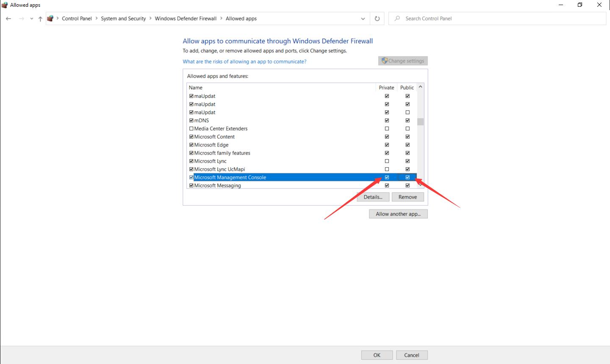Toggle Private checkbox for mDNS
The width and height of the screenshot is (610, 364).
pos(387,120)
